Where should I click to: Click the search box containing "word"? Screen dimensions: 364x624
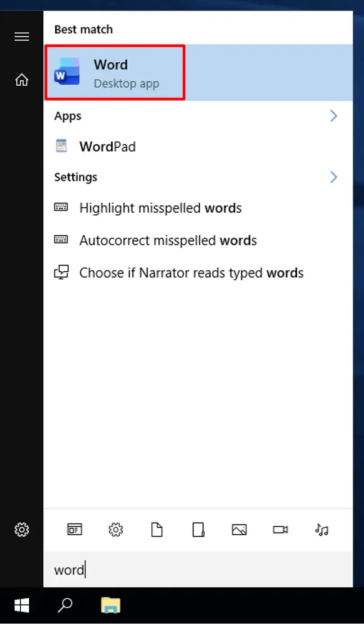198,570
